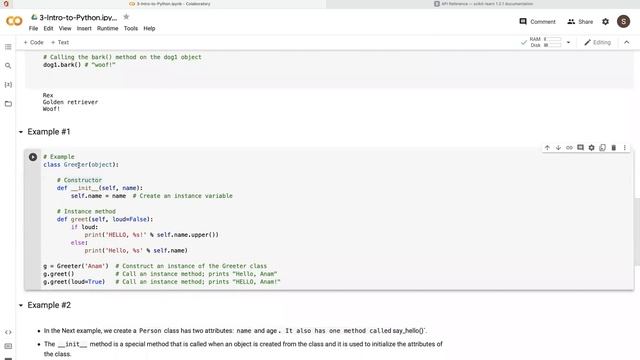The height and width of the screenshot is (360, 640).
Task: Open the Tools menu
Action: tap(131, 29)
